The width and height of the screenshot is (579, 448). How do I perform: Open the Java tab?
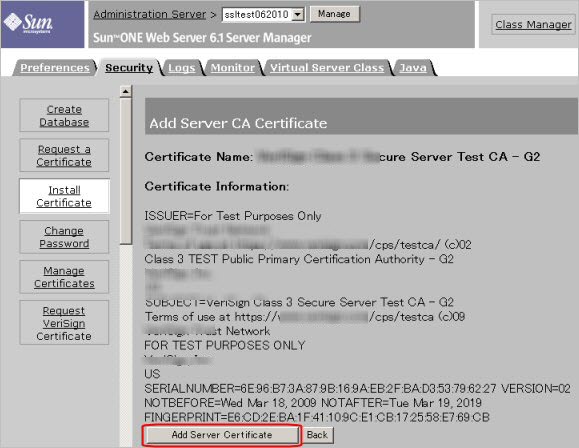click(413, 68)
